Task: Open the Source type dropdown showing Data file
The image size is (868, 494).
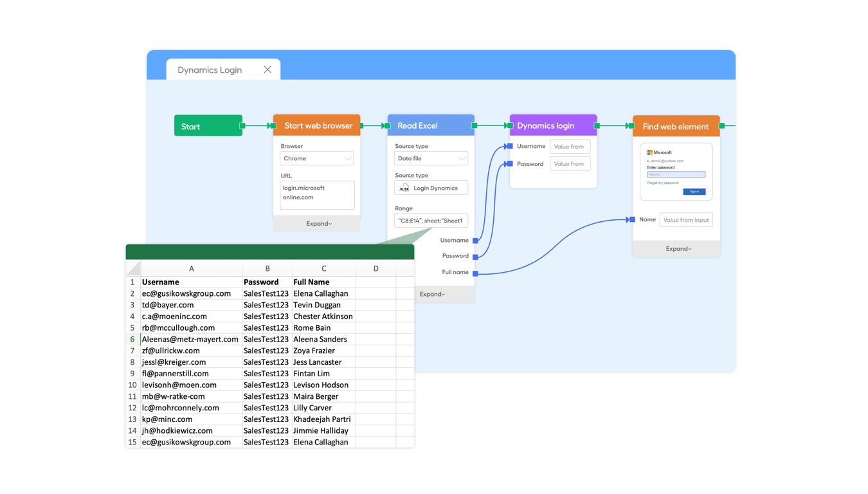Action: pyautogui.click(x=431, y=158)
